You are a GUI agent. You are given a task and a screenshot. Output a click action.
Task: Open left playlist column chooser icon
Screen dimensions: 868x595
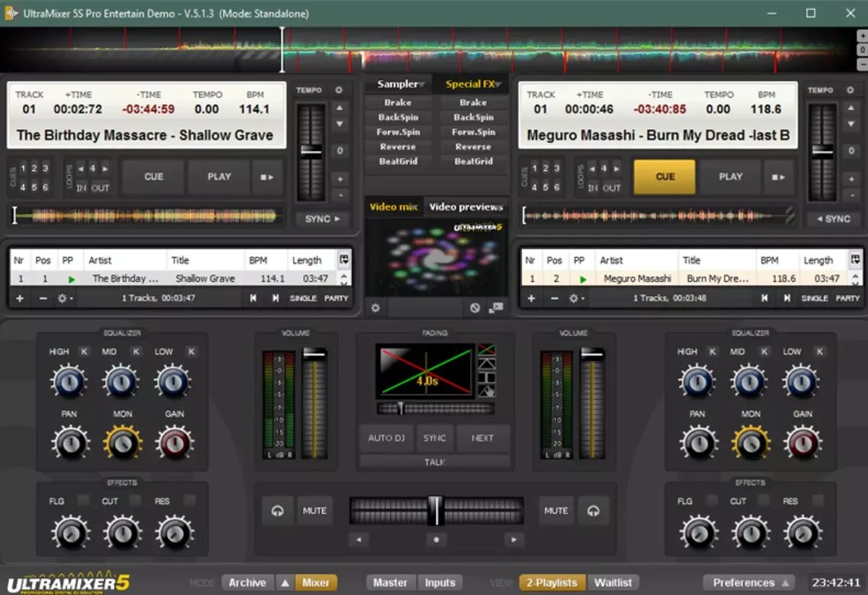pos(344,259)
